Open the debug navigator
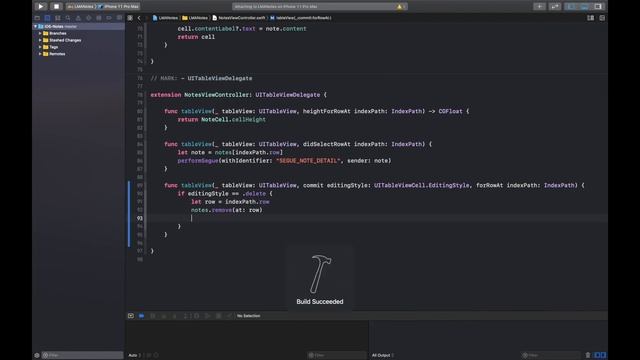 click(x=99, y=18)
